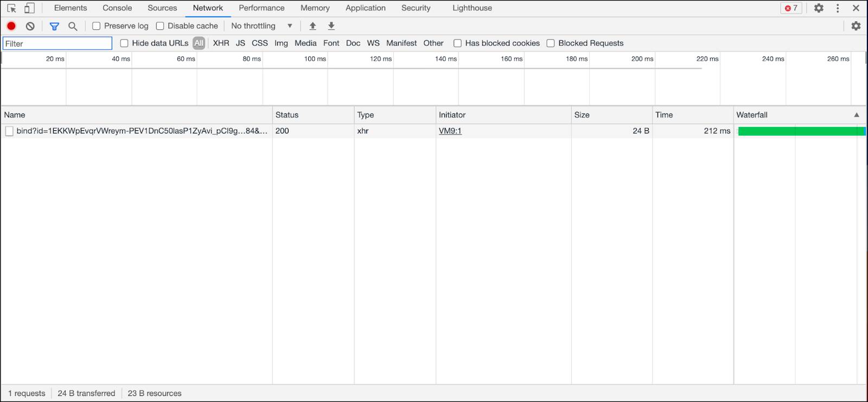Sort by the Name column header
Screen dimensions: 868x402
(x=137, y=115)
